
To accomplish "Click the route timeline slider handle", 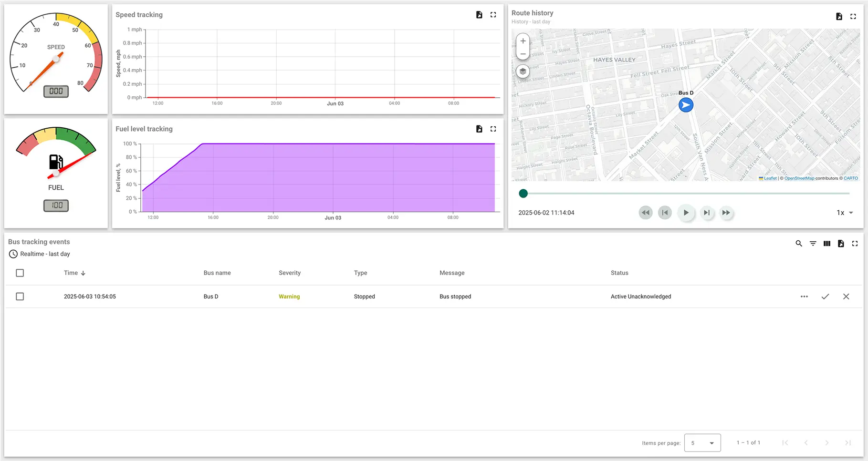I will (523, 194).
